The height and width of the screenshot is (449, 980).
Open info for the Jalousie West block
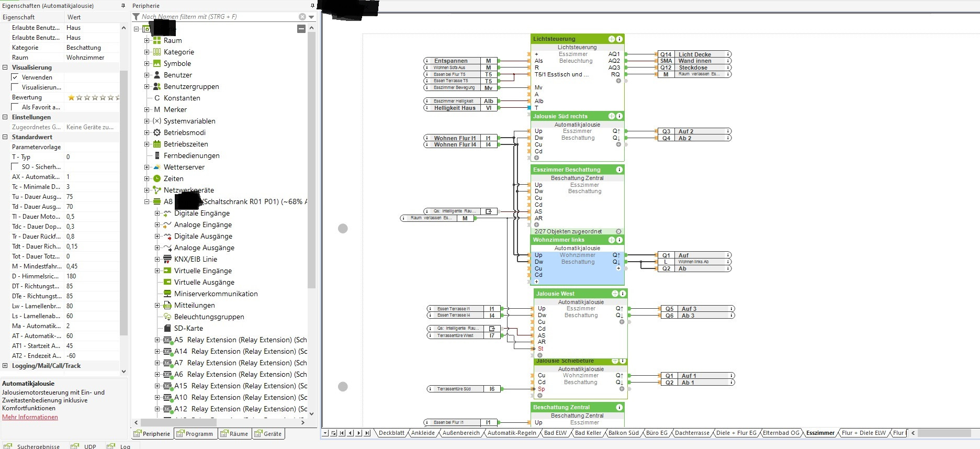623,294
